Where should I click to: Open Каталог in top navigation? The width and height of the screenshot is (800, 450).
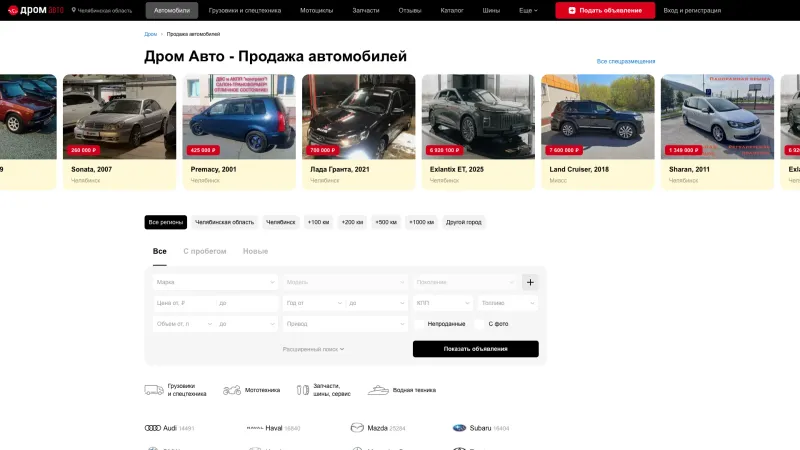[x=452, y=10]
